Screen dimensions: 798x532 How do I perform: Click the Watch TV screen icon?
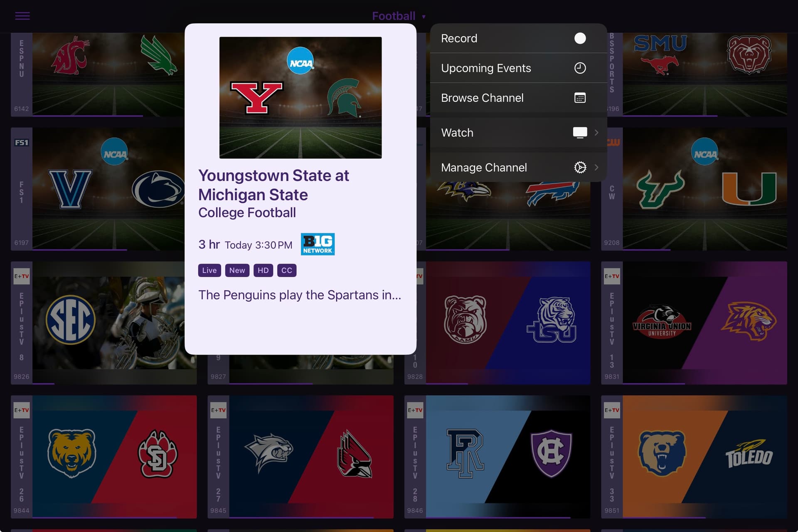click(x=580, y=133)
